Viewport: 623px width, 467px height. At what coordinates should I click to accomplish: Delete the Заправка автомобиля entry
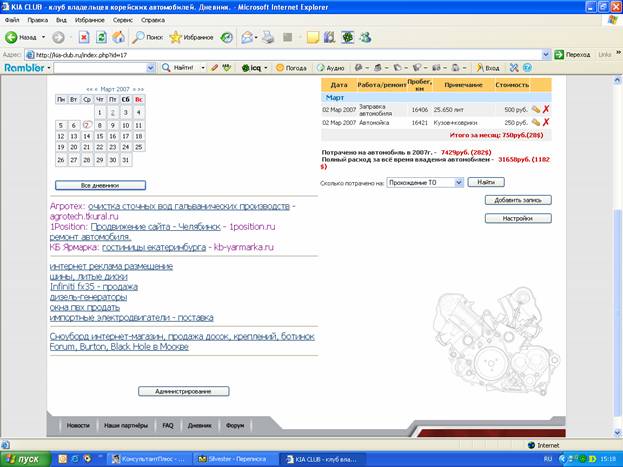tap(546, 108)
